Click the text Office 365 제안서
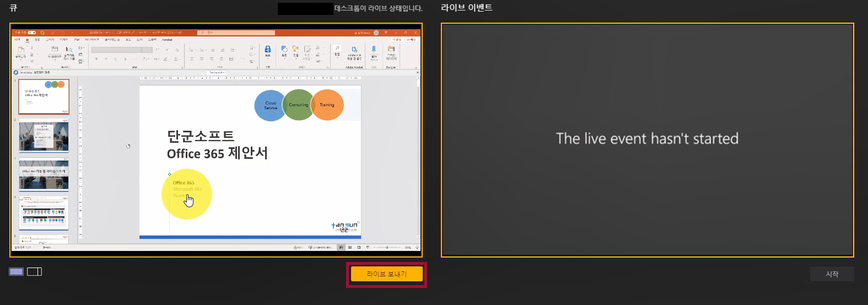Viewport: 868px width, 305px height. click(217, 153)
